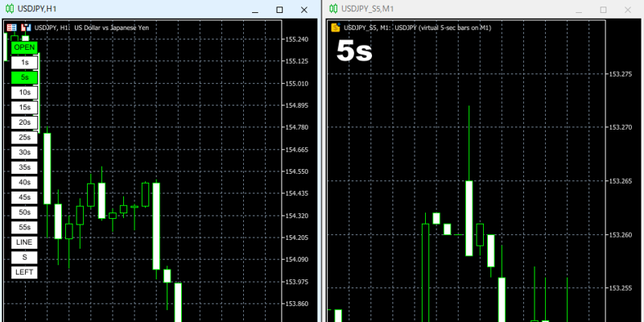
Task: Toggle the highlighted 5s interval button
Action: pyautogui.click(x=24, y=77)
